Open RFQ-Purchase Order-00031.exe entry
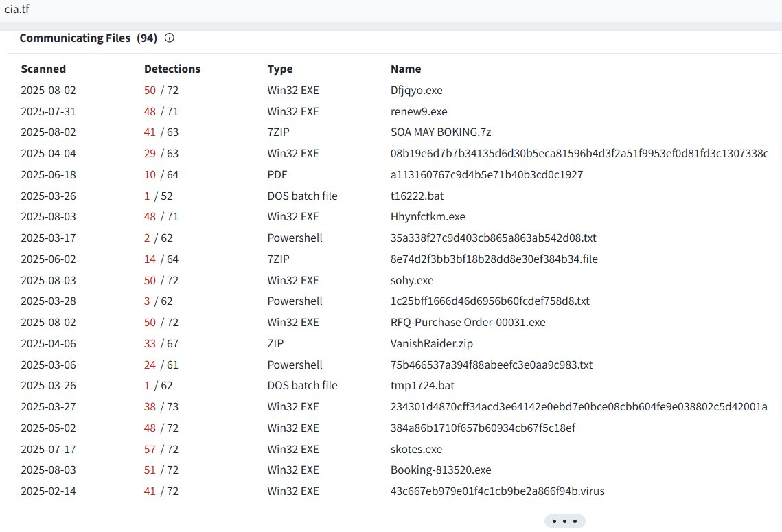 coord(468,323)
